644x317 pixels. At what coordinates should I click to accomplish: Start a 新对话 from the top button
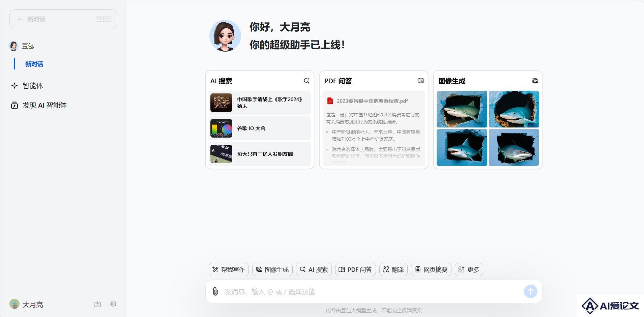(63, 19)
